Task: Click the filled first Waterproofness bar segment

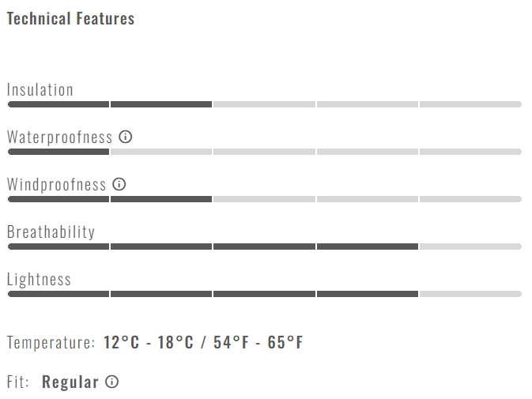Action: click(58, 152)
